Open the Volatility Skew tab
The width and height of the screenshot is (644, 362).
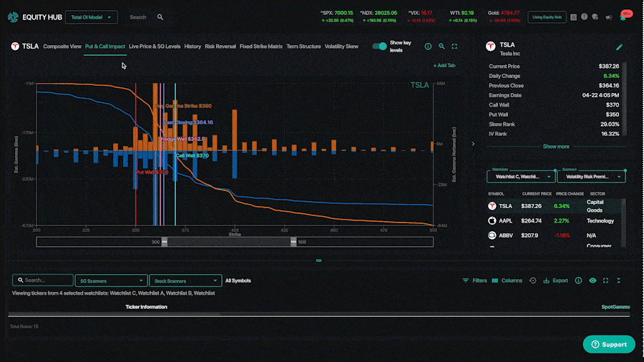[x=341, y=47]
